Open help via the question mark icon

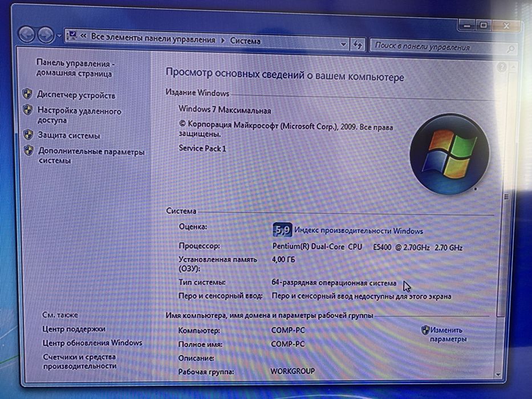[501, 67]
